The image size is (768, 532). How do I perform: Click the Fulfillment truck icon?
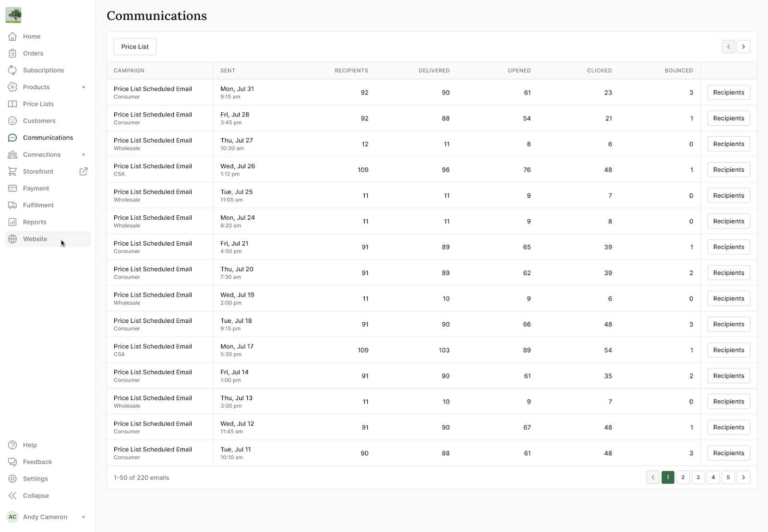pyautogui.click(x=12, y=205)
